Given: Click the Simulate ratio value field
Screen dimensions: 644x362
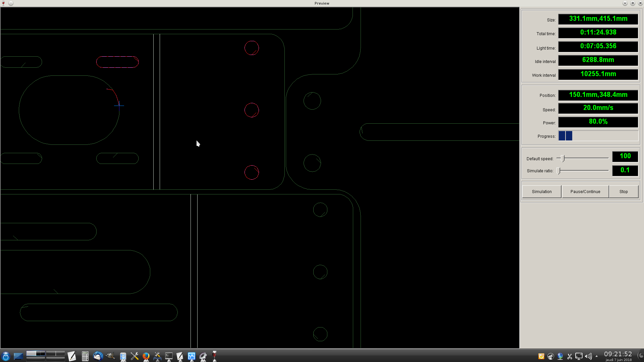Looking at the screenshot, I should click(625, 170).
